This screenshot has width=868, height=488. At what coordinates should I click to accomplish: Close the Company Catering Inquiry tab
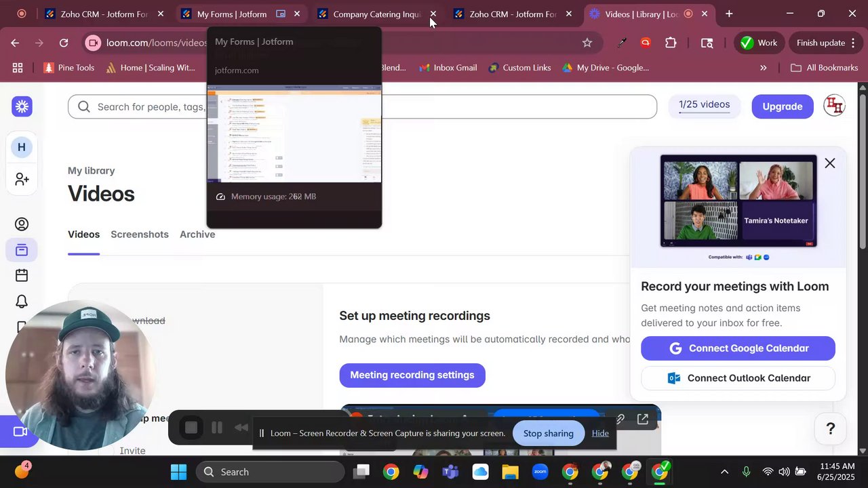coord(433,14)
